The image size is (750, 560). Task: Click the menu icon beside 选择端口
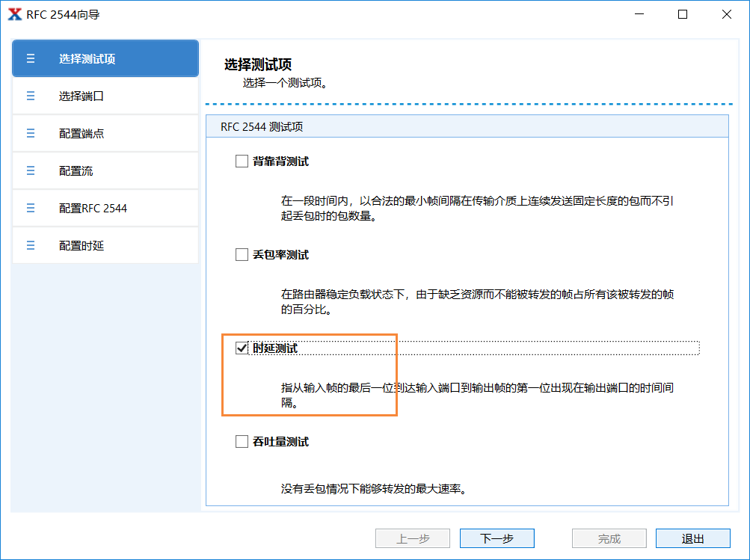(30, 96)
